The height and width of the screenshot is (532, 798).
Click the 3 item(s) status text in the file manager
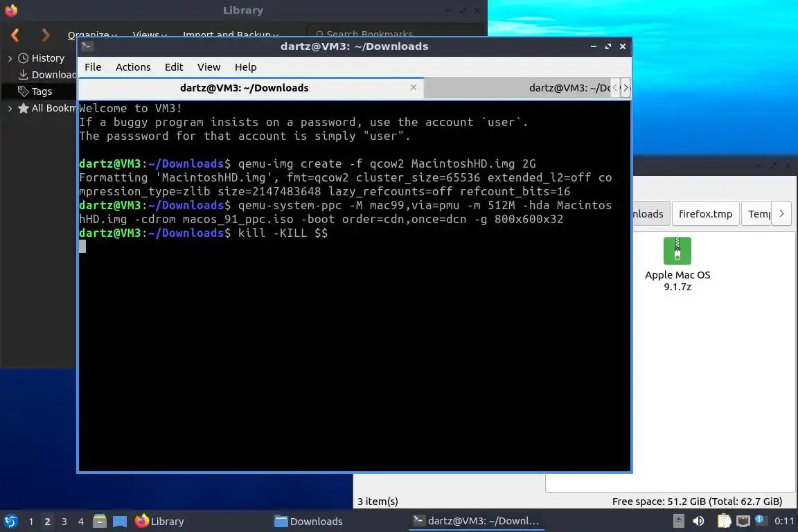point(378,502)
